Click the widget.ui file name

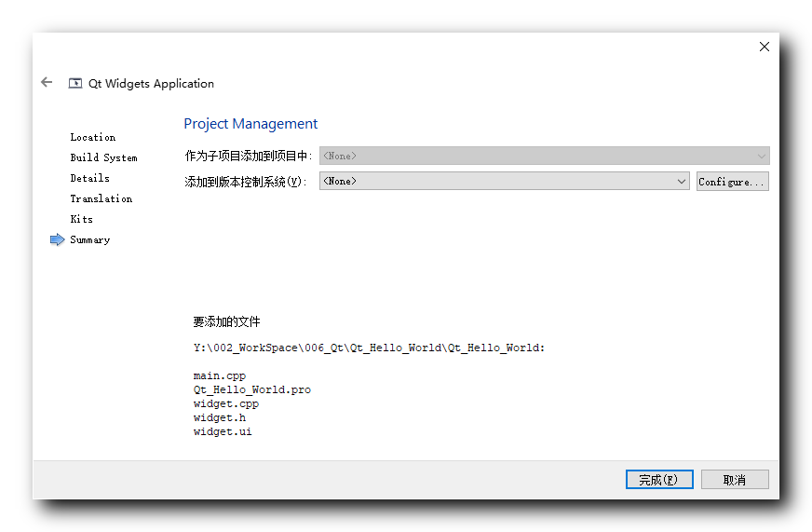[x=223, y=431]
